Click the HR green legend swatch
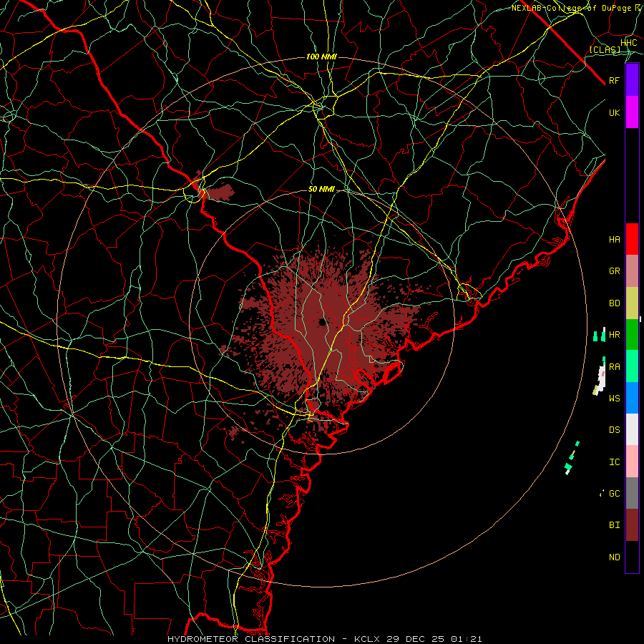Screen dimensions: 644x644 click(632, 334)
